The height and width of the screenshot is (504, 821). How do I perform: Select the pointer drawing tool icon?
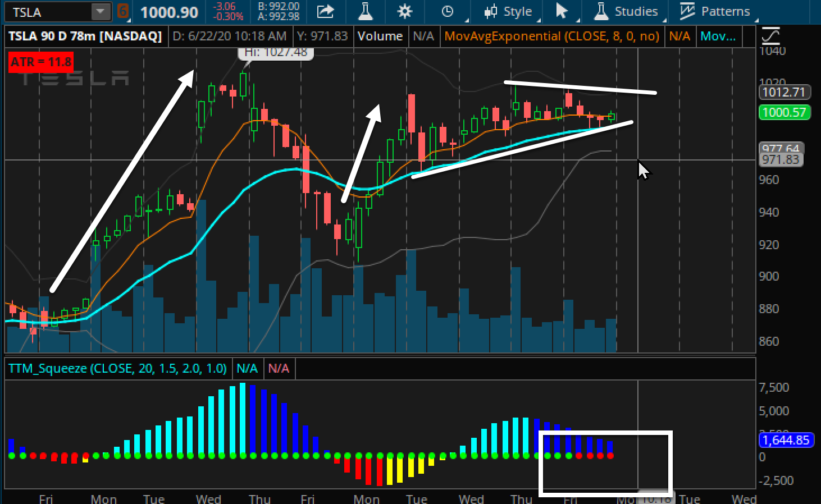pos(562,11)
